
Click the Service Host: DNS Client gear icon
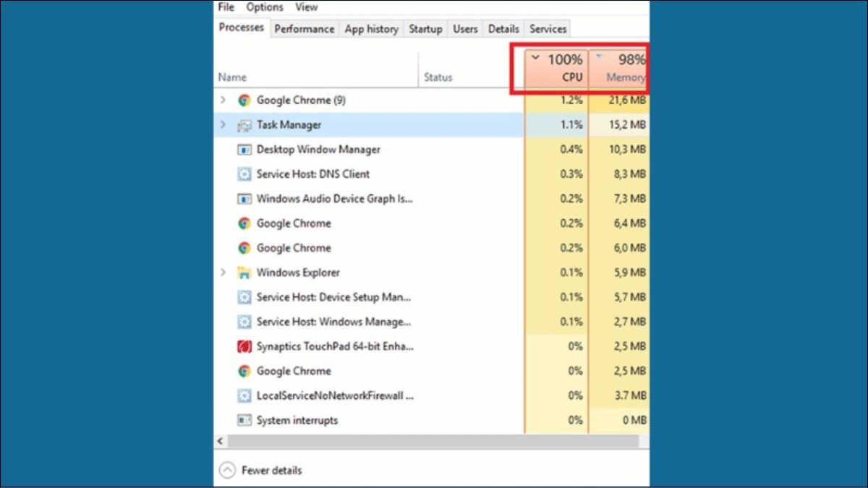click(244, 174)
